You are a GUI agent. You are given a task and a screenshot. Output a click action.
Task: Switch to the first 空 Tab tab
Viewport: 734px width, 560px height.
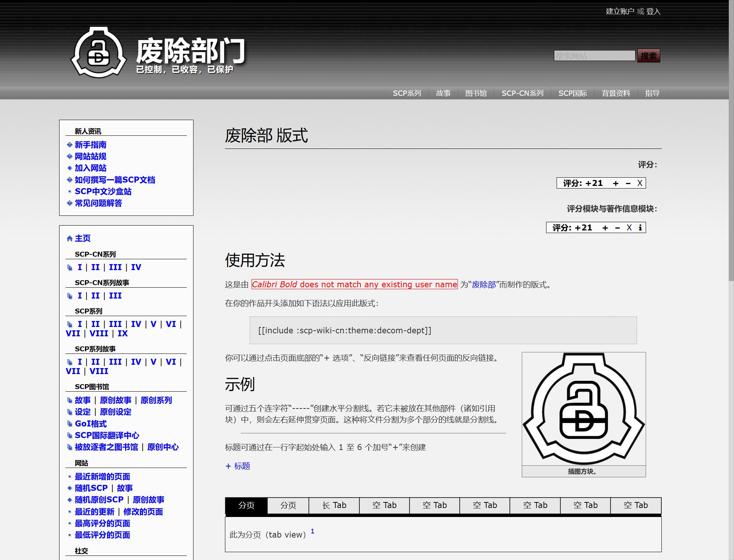[384, 505]
